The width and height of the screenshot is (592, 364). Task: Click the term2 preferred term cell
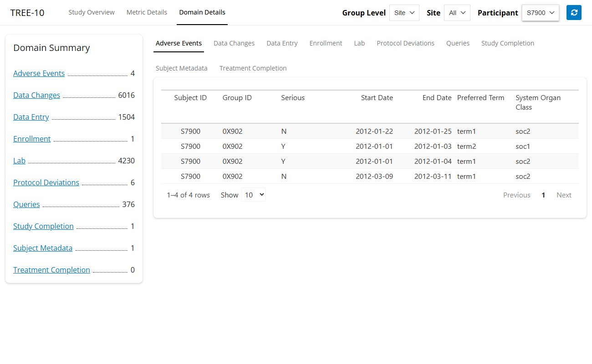tap(466, 147)
